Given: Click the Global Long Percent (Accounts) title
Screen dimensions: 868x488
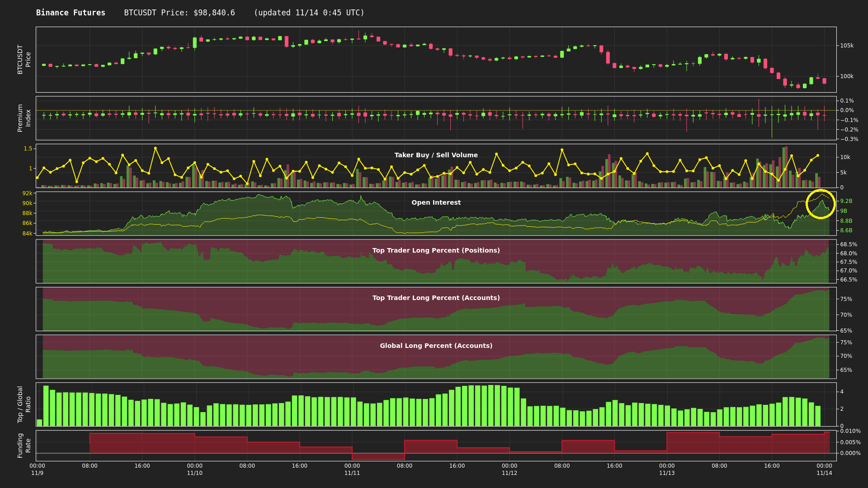Looking at the screenshot, I should tap(436, 346).
